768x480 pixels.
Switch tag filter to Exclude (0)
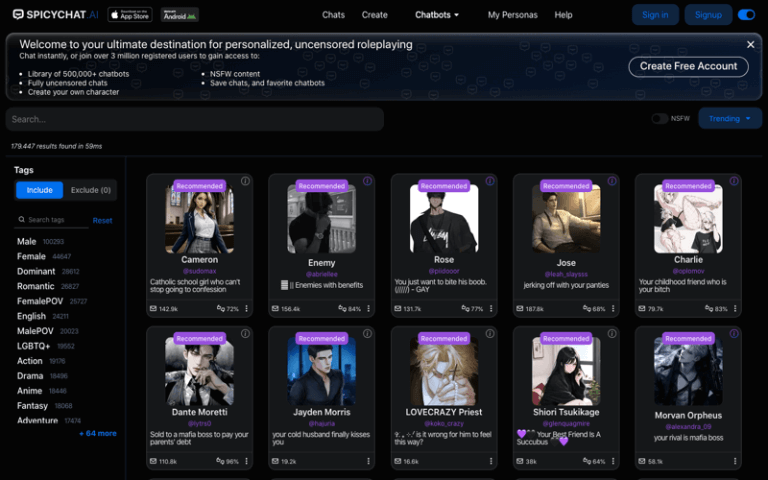(91, 190)
